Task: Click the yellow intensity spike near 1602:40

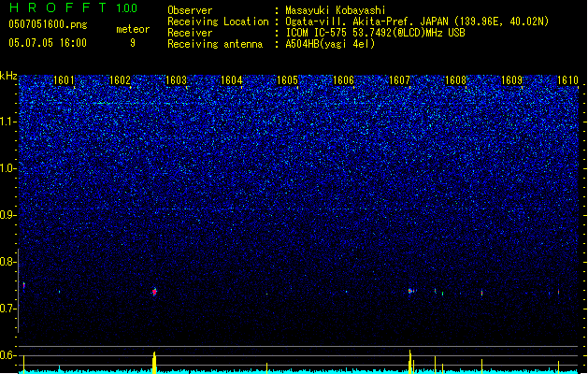Action: click(154, 363)
